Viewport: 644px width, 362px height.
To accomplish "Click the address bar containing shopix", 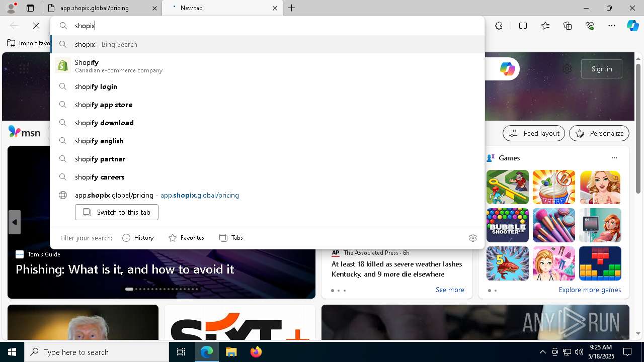I will [267, 26].
